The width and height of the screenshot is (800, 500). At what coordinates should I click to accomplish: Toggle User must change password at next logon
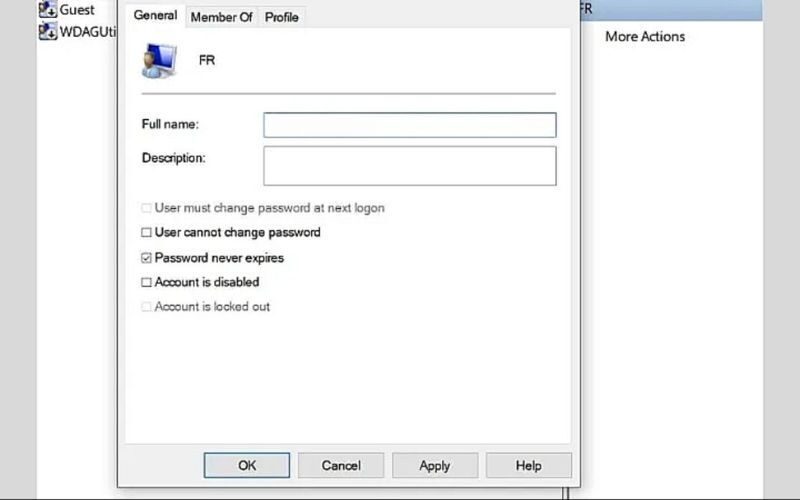point(146,208)
